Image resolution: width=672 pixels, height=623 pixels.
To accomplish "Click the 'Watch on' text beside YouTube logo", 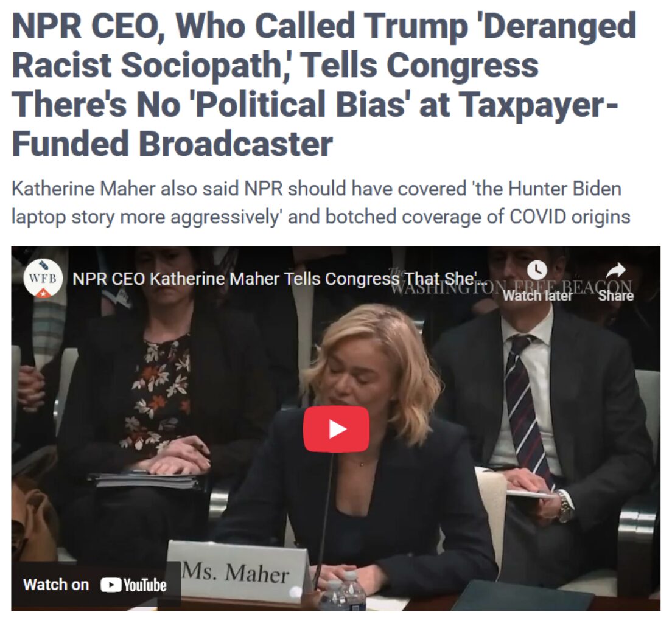I will [56, 585].
